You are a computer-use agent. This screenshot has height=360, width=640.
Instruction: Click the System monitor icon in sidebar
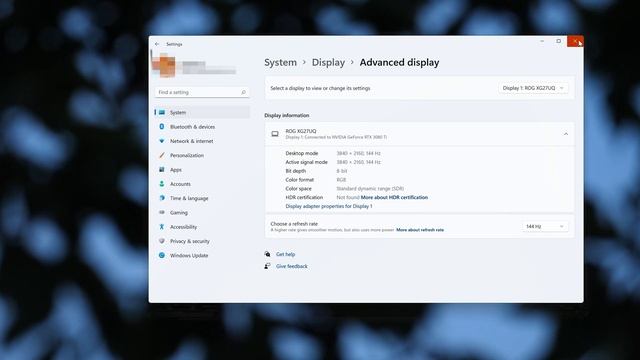click(162, 112)
